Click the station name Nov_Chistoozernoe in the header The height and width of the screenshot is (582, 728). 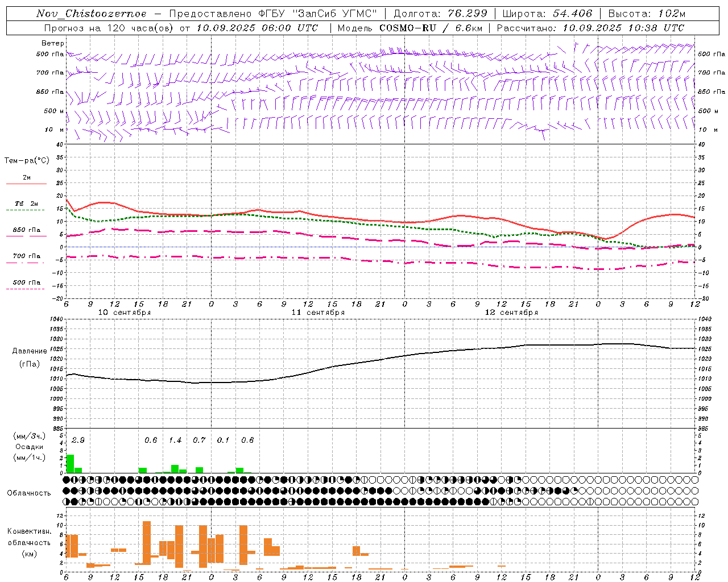(92, 14)
